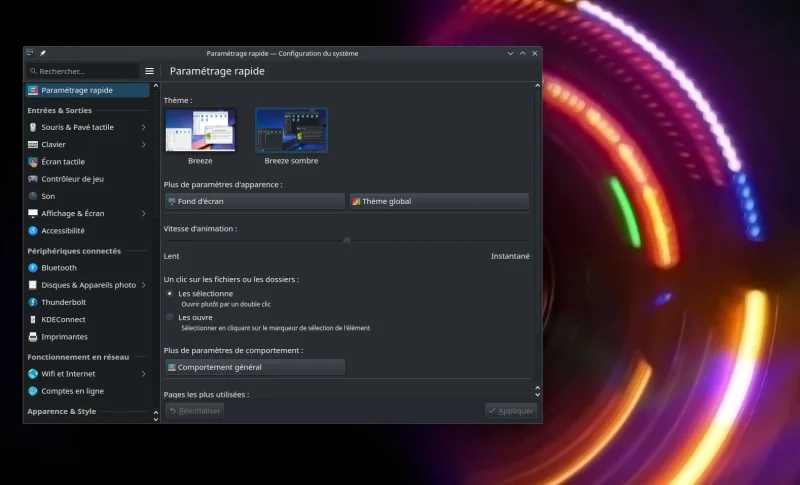This screenshot has height=485, width=800.
Task: Open the Comptes en ligne entry
Action: (x=87, y=391)
